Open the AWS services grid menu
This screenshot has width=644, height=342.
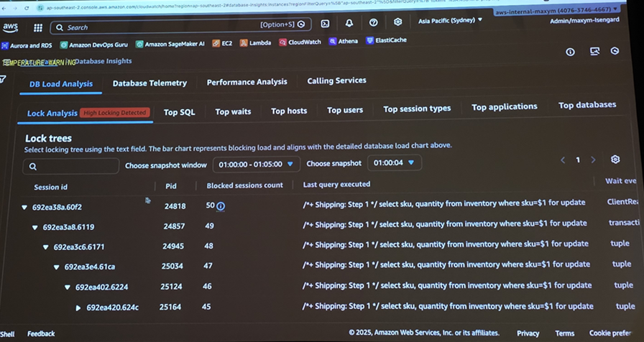(37, 28)
